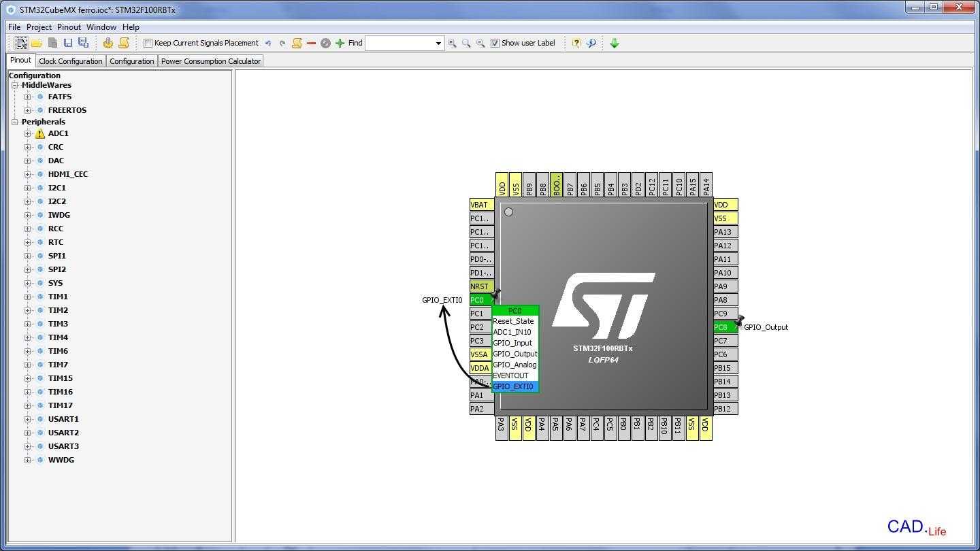Click the Save Project floppy disk icon
The height and width of the screenshot is (551, 980).
point(68,43)
